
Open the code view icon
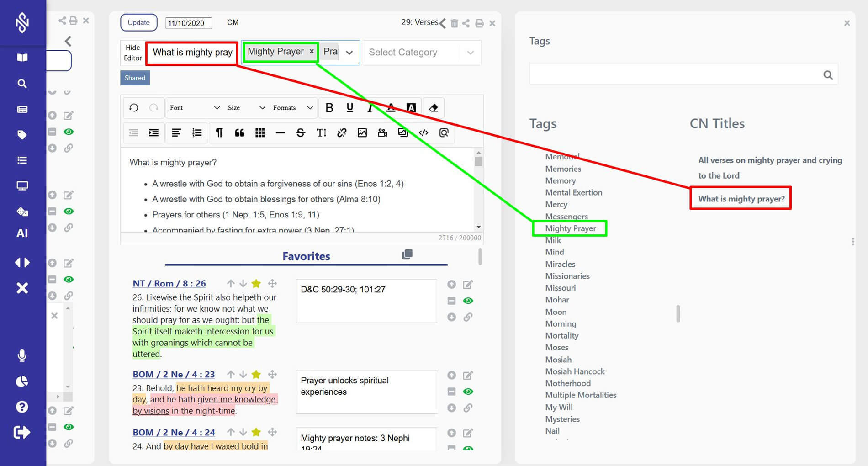tap(423, 133)
